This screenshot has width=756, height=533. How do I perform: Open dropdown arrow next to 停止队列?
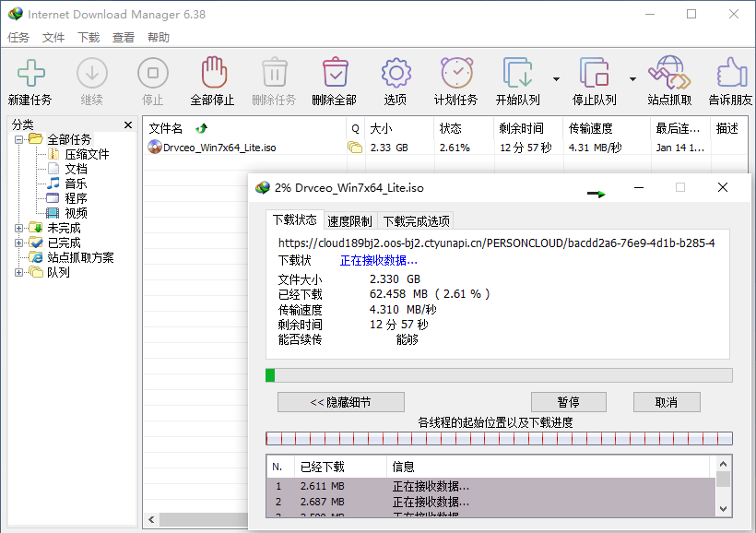632,79
